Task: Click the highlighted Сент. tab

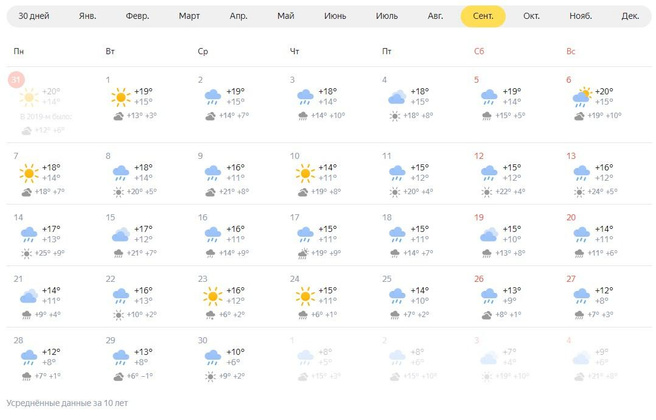Action: coord(483,17)
